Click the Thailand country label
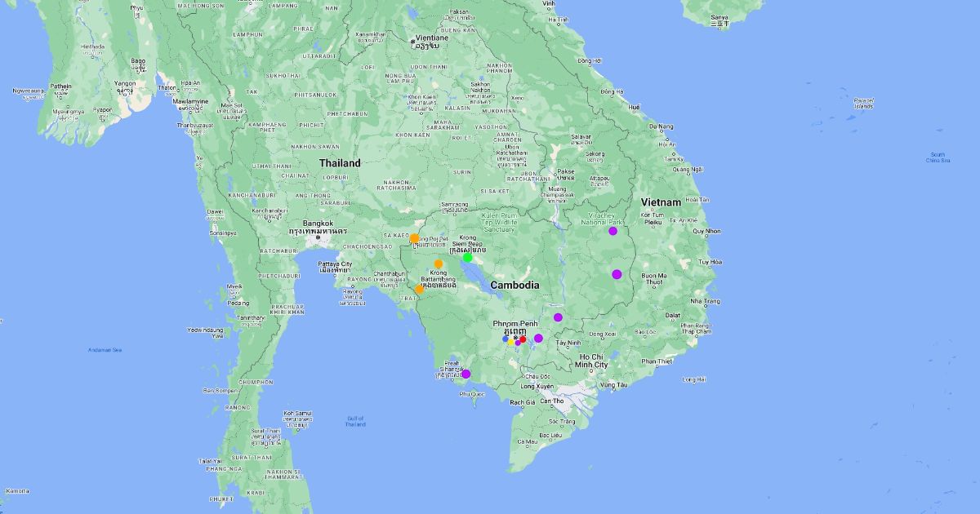 point(340,163)
